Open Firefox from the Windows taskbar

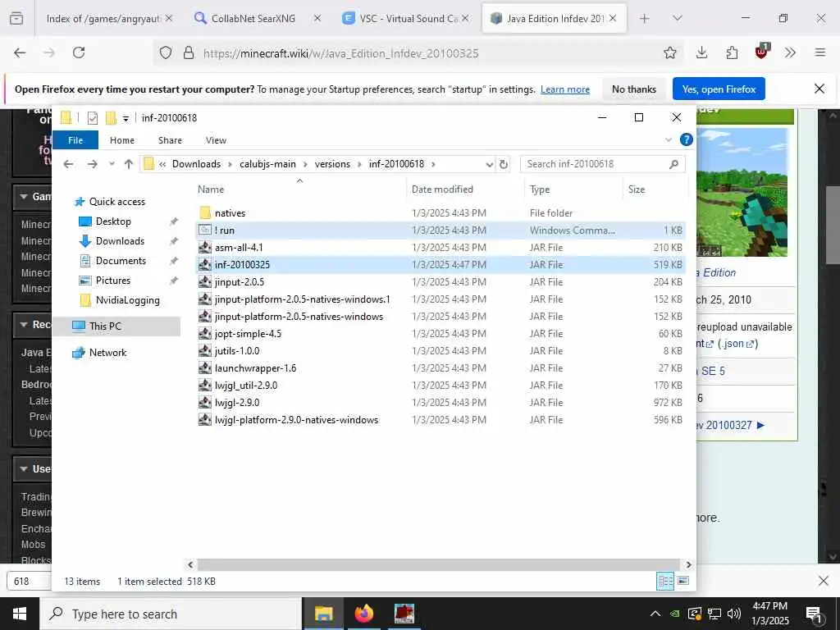(x=363, y=614)
